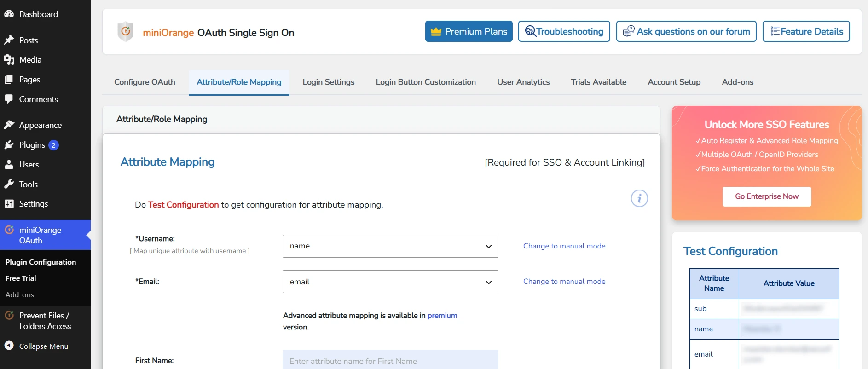Click the Collapse Menu arrow icon
This screenshot has width=868, height=369.
click(x=9, y=346)
